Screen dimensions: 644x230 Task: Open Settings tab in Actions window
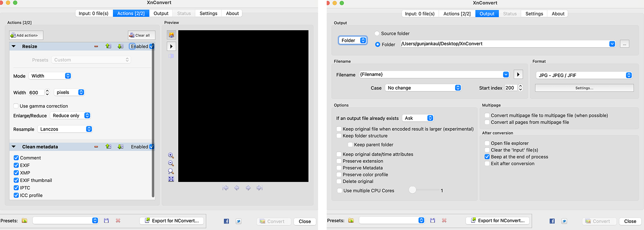pyautogui.click(x=208, y=13)
